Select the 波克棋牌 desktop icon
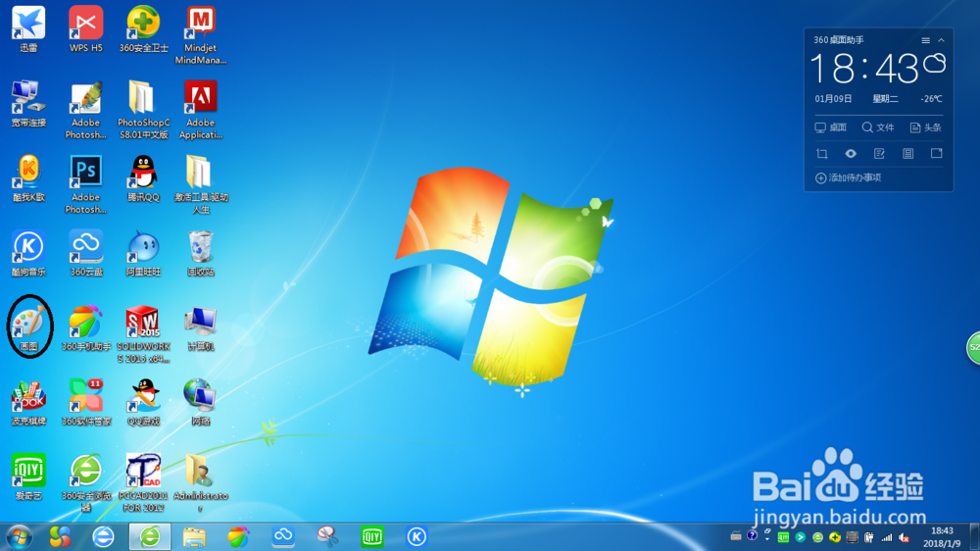The image size is (980, 551). (28, 402)
